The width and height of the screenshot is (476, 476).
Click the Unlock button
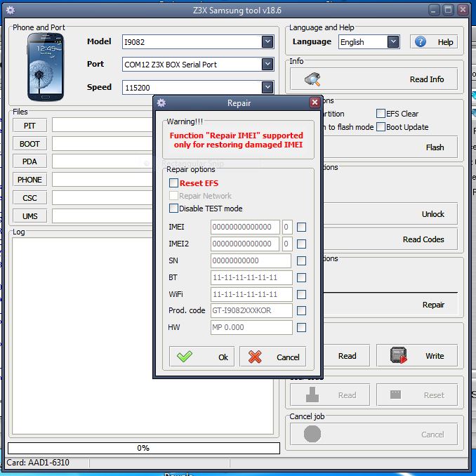click(390, 214)
